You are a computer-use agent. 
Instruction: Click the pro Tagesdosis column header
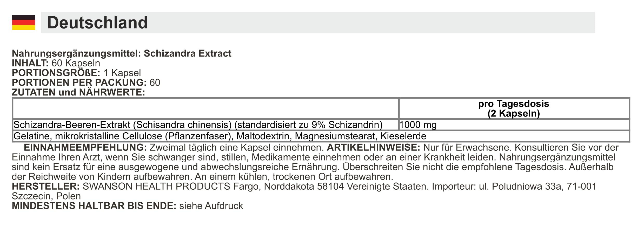click(514, 104)
